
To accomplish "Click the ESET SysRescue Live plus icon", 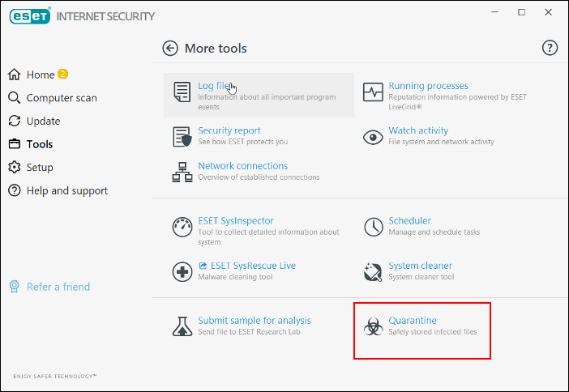I will click(x=182, y=271).
